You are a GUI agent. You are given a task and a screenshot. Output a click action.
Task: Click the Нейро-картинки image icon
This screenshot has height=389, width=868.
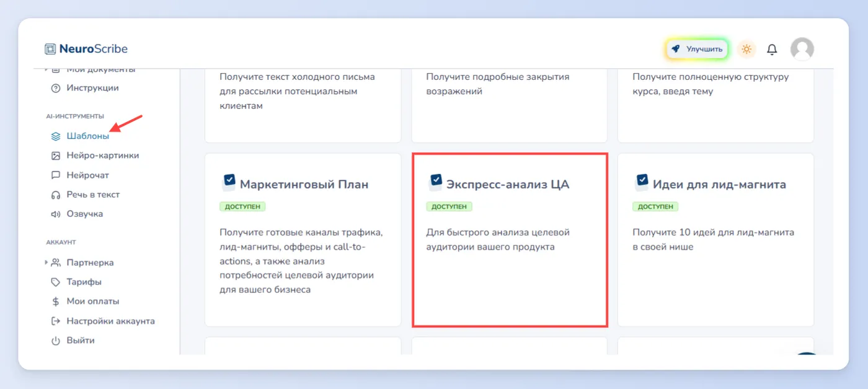(x=55, y=155)
